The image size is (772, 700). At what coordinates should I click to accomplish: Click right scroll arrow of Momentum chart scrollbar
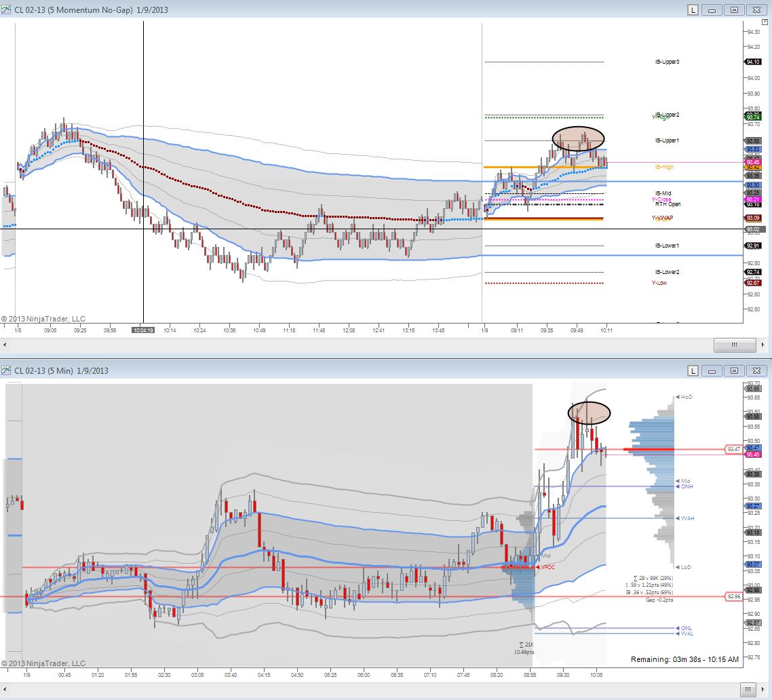763,345
